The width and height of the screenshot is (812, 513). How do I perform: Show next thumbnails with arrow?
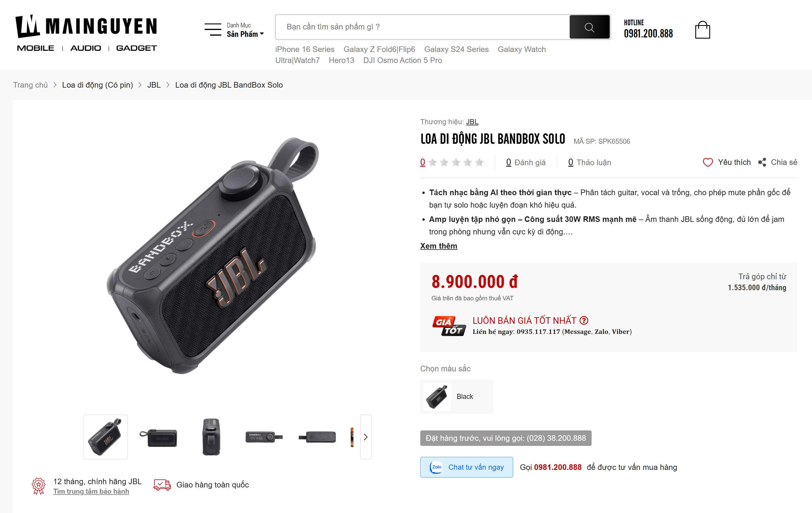point(366,437)
